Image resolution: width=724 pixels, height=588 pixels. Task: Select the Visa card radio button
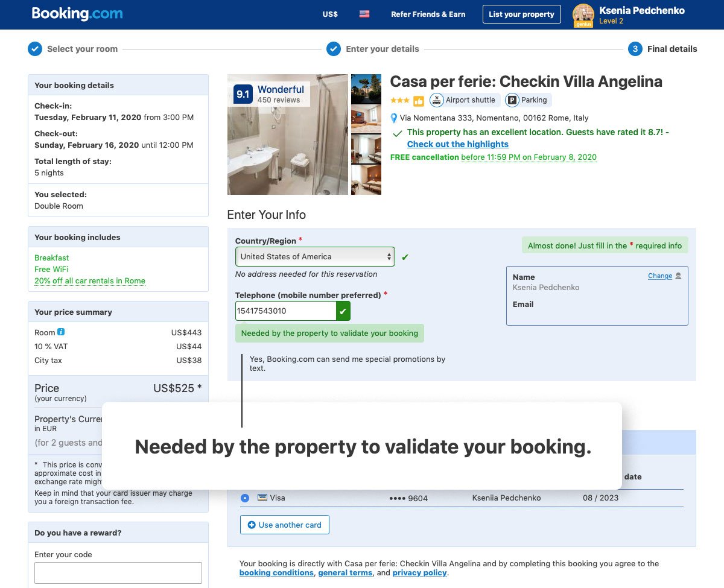pyautogui.click(x=244, y=498)
